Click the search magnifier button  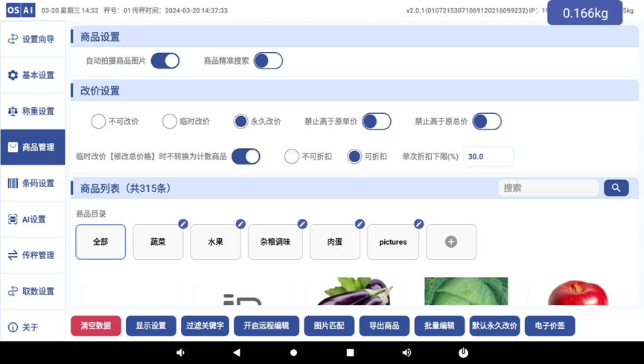click(x=616, y=188)
